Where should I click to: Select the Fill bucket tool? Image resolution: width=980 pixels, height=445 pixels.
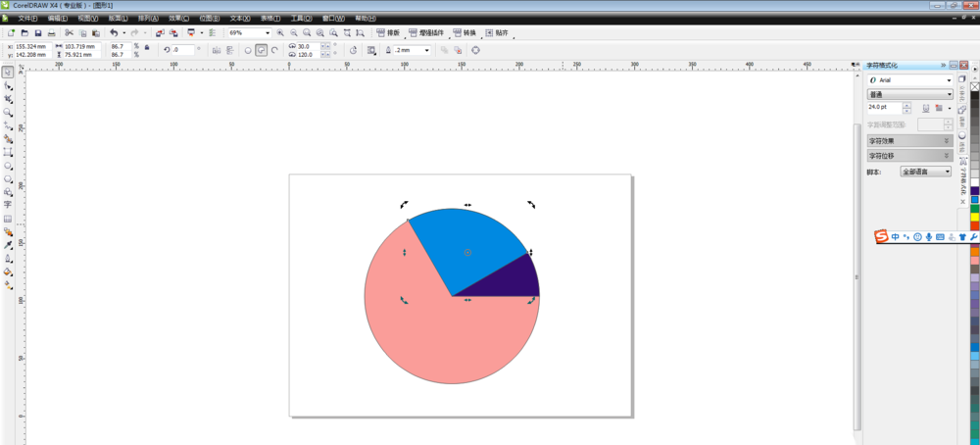coord(8,272)
